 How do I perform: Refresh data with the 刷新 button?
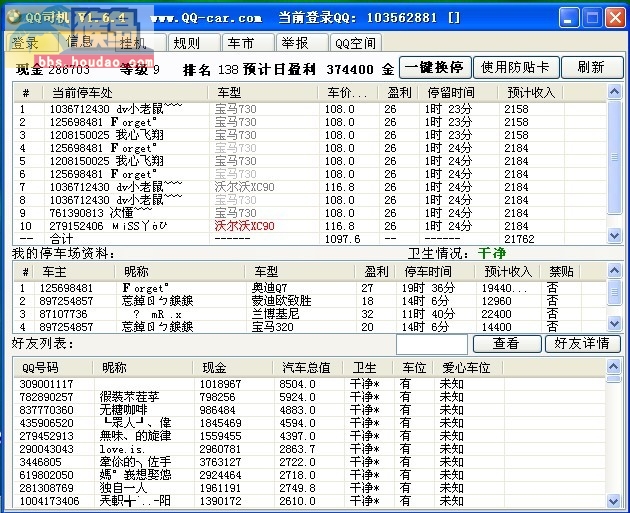point(592,67)
